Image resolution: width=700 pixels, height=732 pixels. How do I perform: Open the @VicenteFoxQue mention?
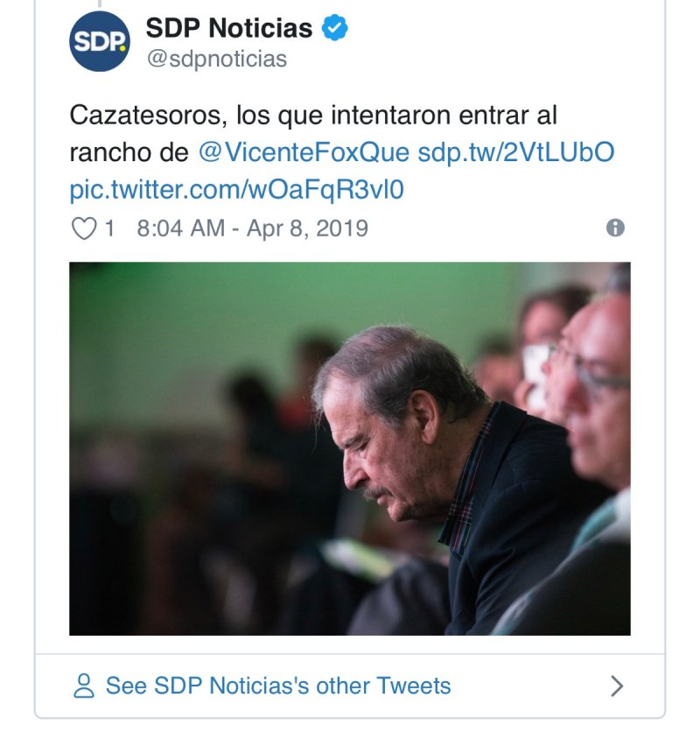(x=304, y=152)
